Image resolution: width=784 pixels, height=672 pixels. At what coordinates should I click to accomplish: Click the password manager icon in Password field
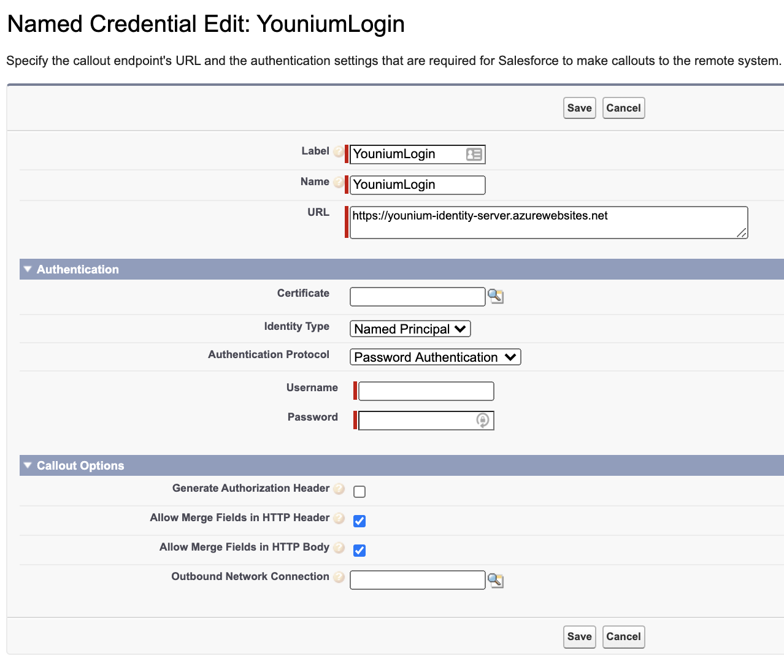pos(483,421)
